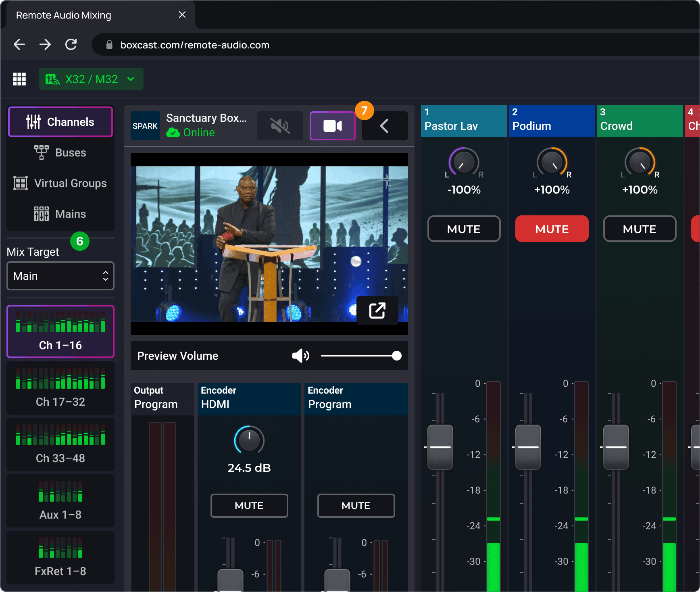Mute the Encoder HDMI output
This screenshot has width=700, height=592.
[x=249, y=506]
